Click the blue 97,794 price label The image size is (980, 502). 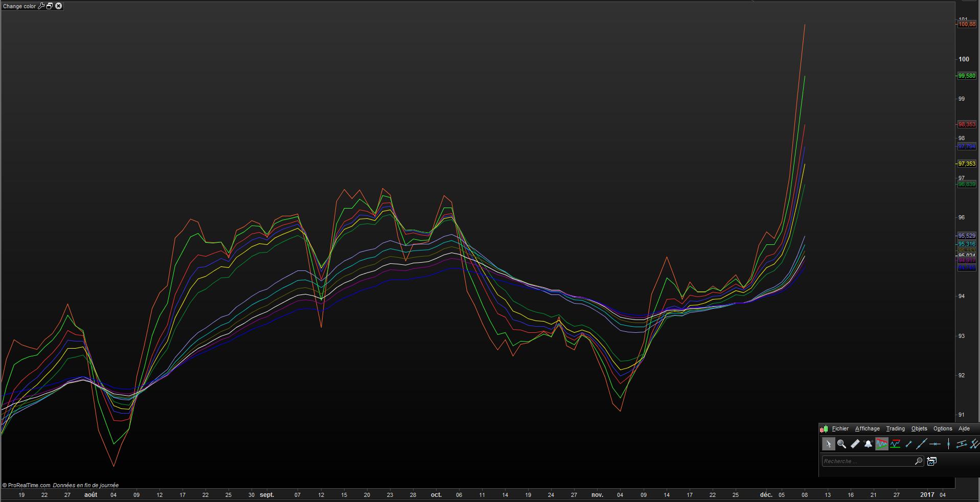coord(966,146)
